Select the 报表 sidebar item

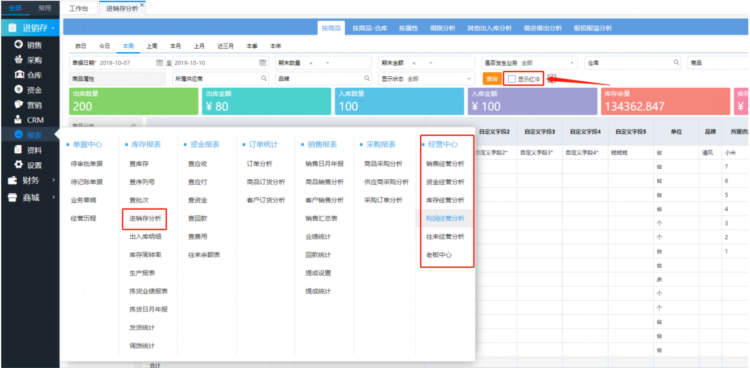29,135
